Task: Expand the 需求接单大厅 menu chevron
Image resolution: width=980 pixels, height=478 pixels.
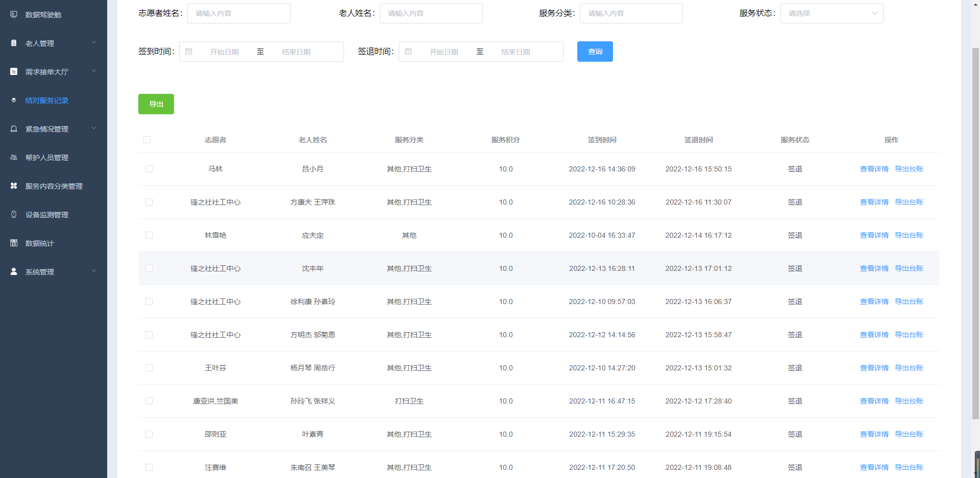Action: click(94, 71)
